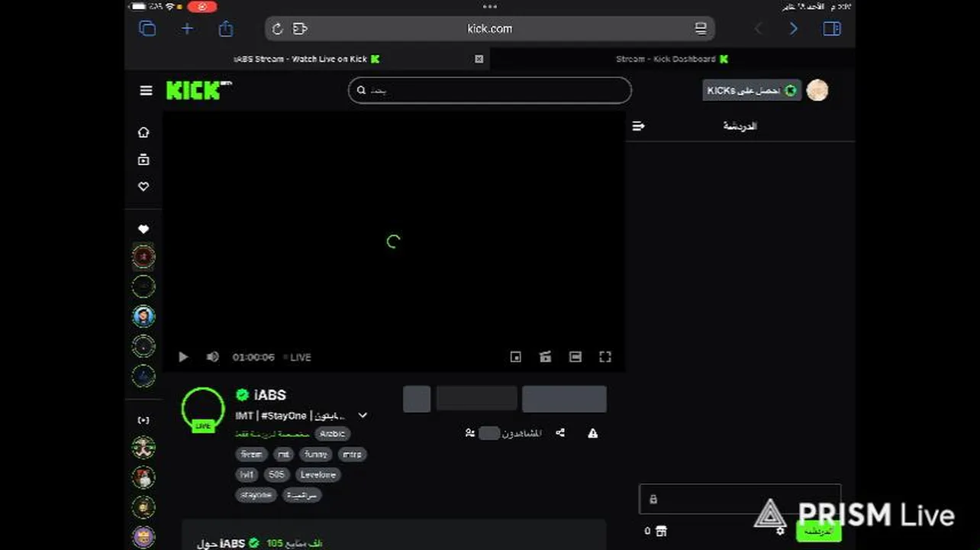Click the kick.com address bar
This screenshot has height=550, width=980.
point(490,29)
